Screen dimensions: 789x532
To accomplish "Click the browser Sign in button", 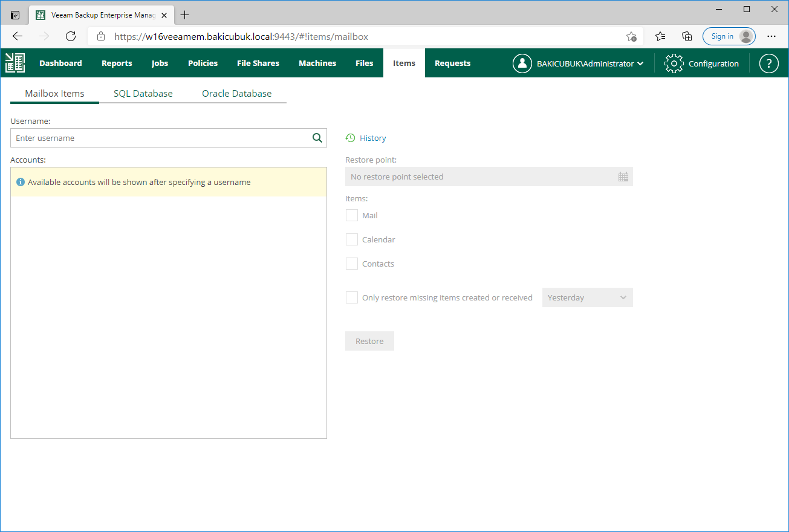I will pyautogui.click(x=729, y=36).
